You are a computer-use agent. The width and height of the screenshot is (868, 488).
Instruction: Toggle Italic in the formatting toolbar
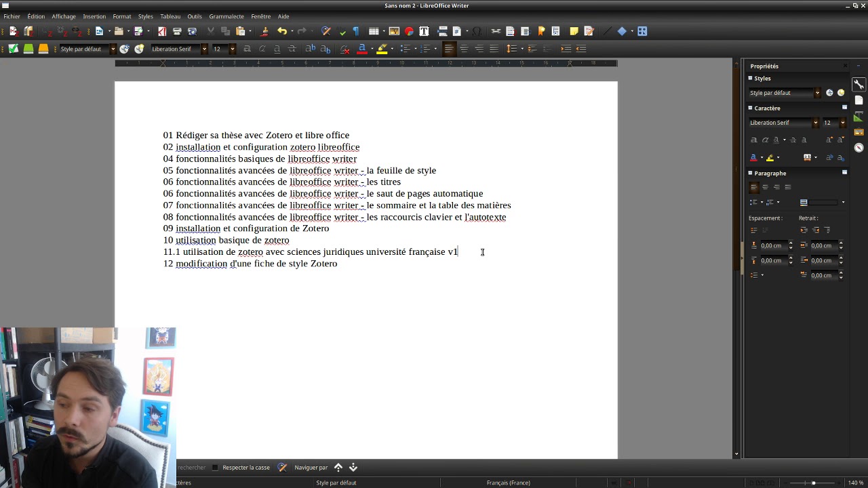click(x=262, y=49)
